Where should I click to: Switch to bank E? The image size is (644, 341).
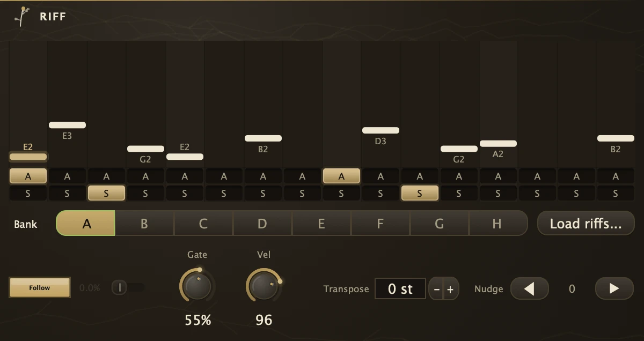coord(321,223)
